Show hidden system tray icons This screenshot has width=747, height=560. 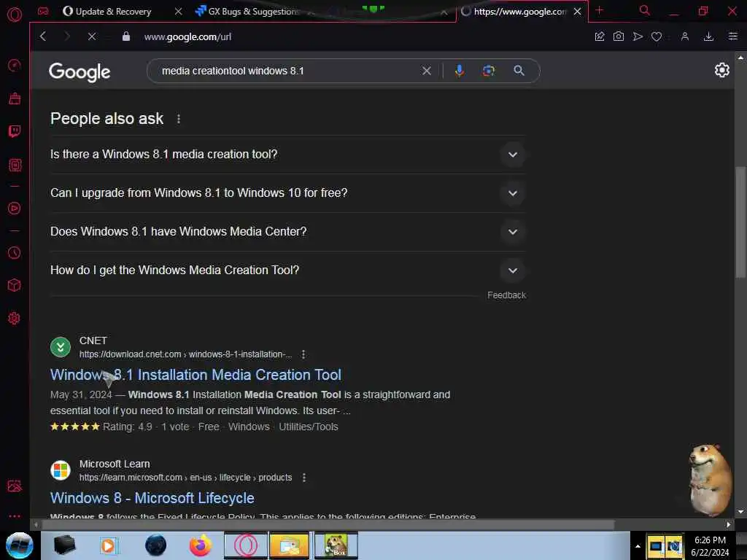pos(638,546)
